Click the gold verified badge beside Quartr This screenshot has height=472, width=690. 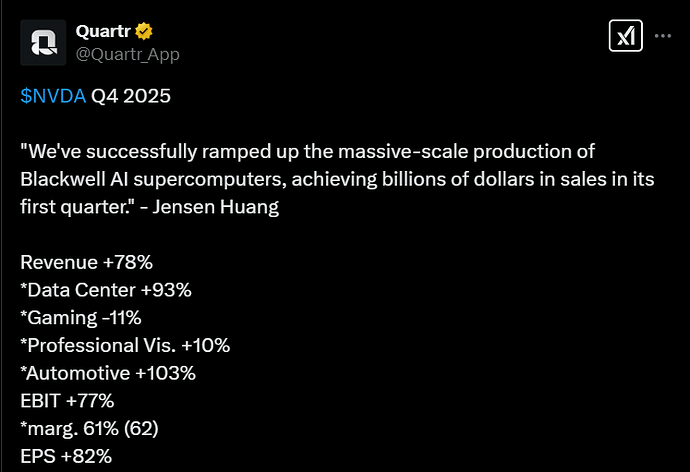[143, 31]
